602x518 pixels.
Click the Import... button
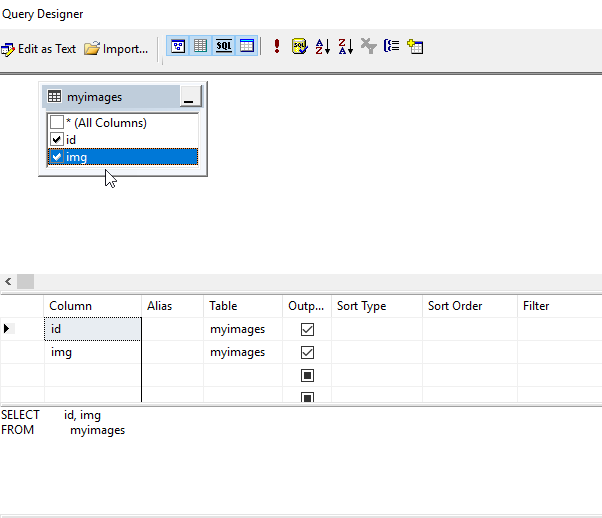coord(116,47)
